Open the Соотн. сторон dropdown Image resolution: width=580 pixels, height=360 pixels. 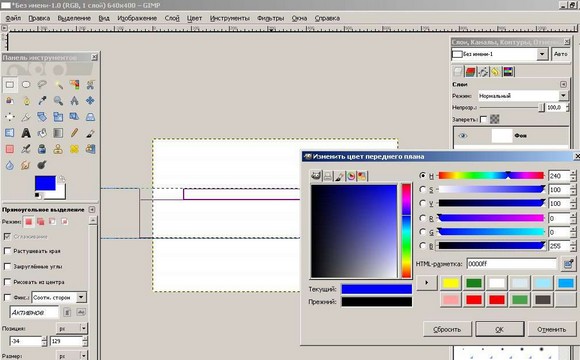pos(59,297)
